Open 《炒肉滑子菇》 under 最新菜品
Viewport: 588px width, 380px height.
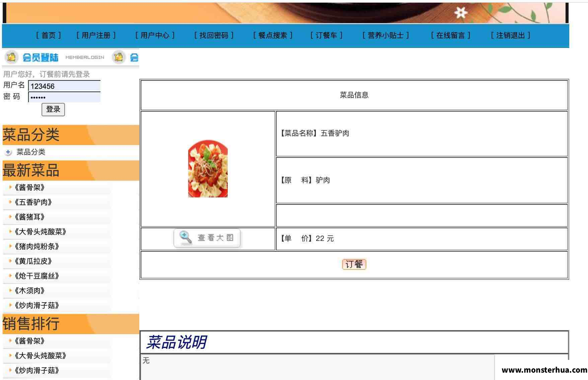pyautogui.click(x=36, y=305)
